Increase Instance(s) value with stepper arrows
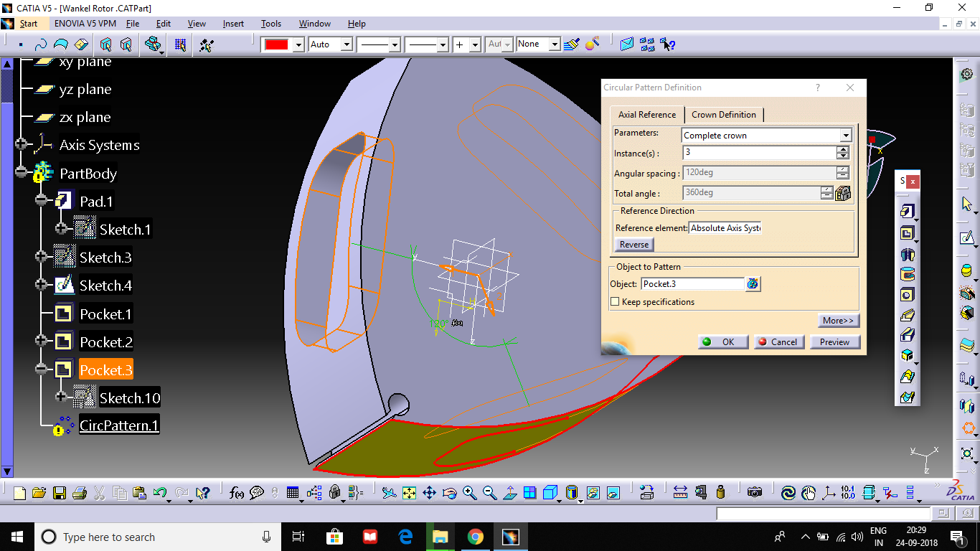The height and width of the screenshot is (551, 980). tap(843, 149)
